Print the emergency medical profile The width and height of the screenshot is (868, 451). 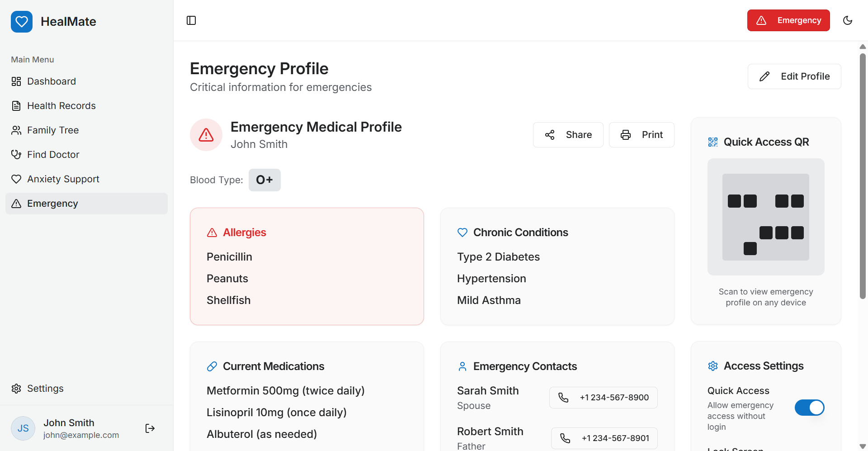[642, 135]
